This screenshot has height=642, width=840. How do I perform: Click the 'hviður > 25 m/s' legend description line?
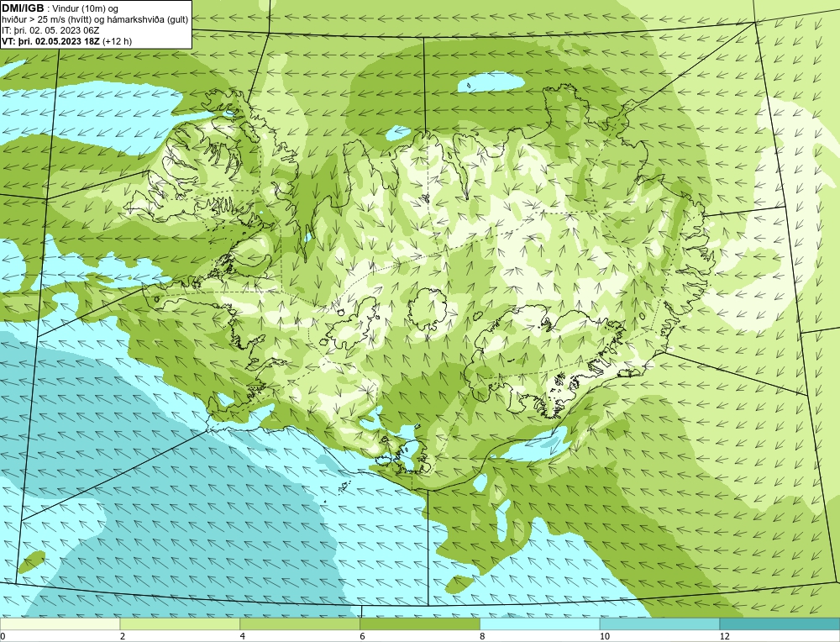point(95,20)
